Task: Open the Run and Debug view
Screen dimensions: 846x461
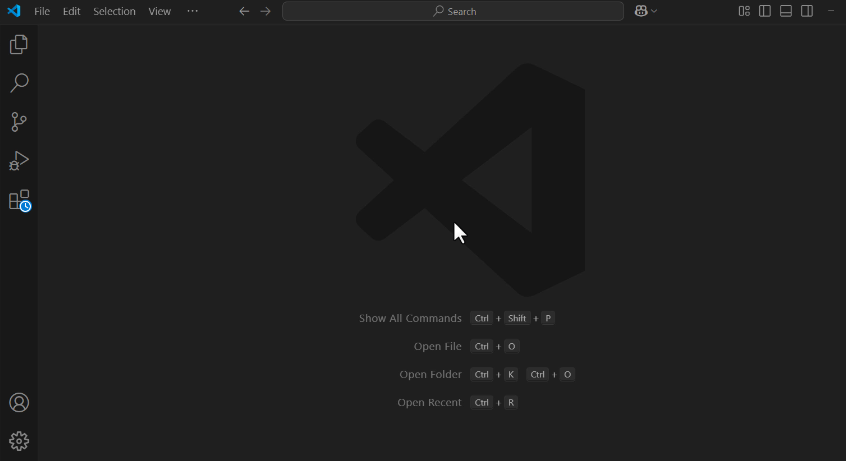Action: point(19,161)
